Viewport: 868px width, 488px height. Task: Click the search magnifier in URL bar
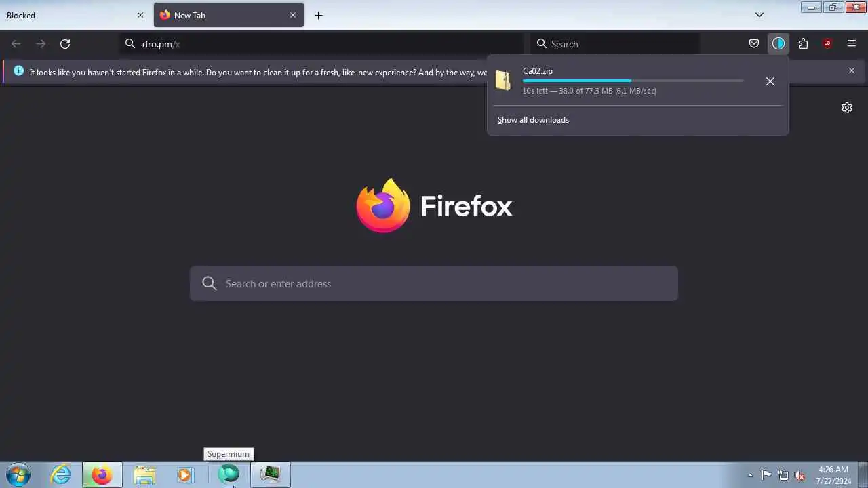(x=130, y=44)
